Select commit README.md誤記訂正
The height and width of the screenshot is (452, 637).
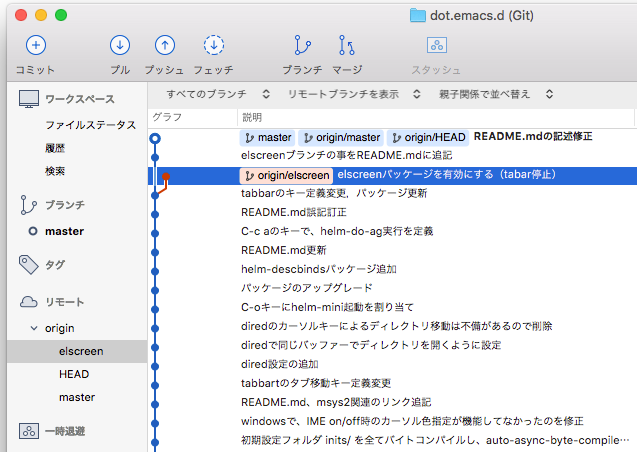294,212
